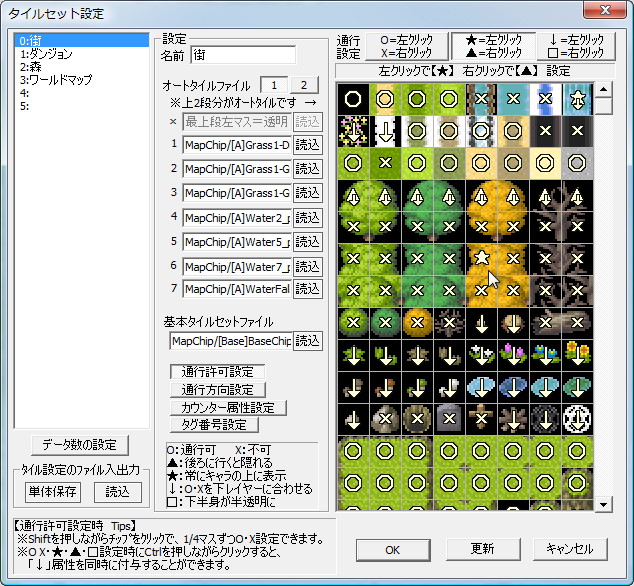Switch to ★/▲ passage setting mode
Viewport: 634px width, 586px height.
click(493, 46)
